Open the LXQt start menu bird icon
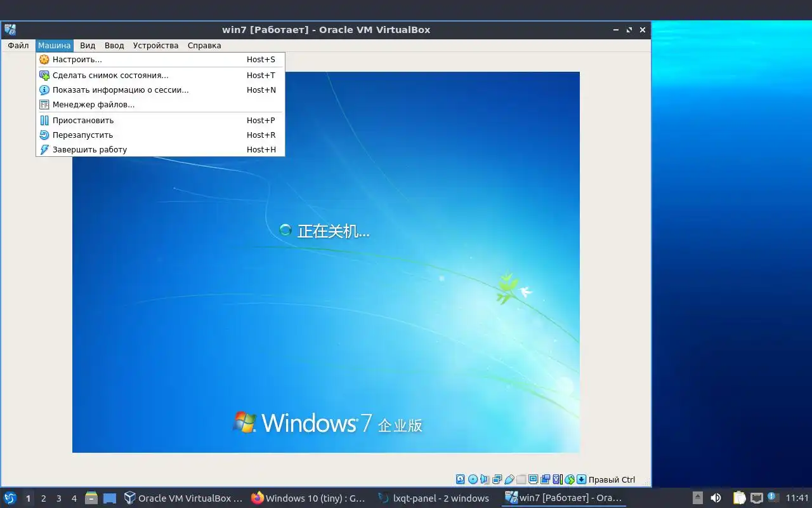This screenshot has height=508, width=812. [10, 498]
